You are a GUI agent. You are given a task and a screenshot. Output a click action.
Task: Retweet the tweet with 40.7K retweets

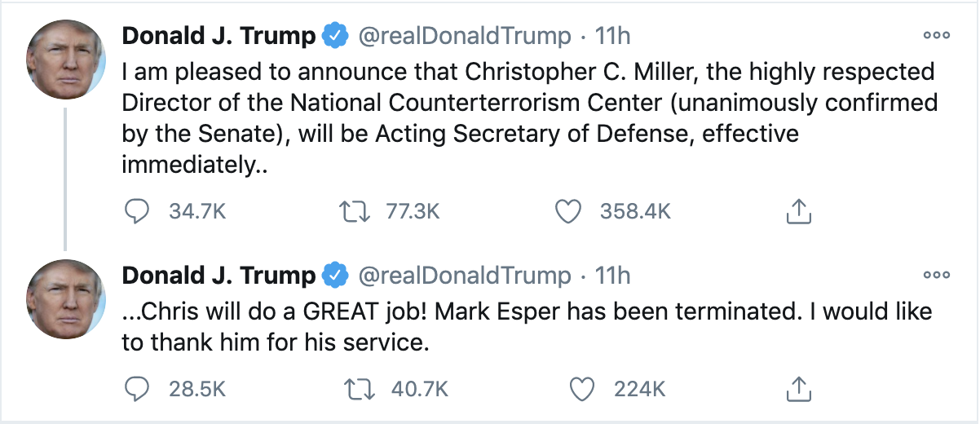tap(355, 390)
